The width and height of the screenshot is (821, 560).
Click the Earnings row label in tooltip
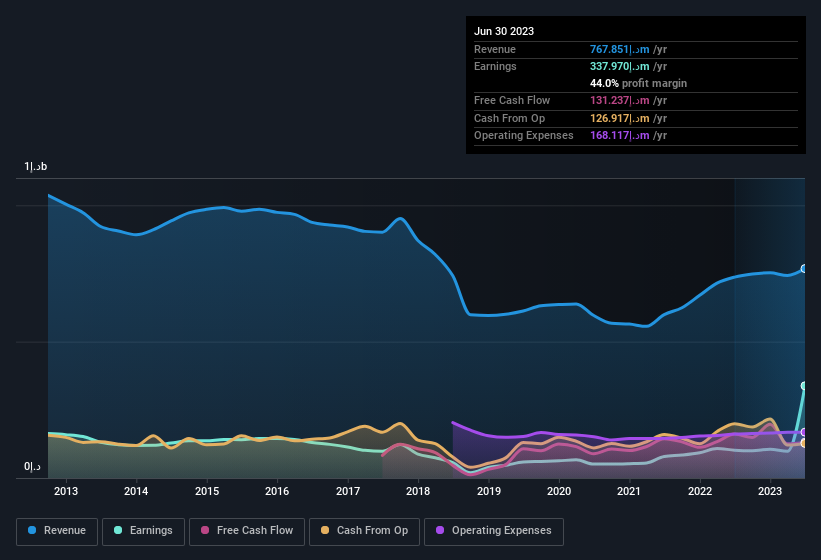(x=495, y=66)
